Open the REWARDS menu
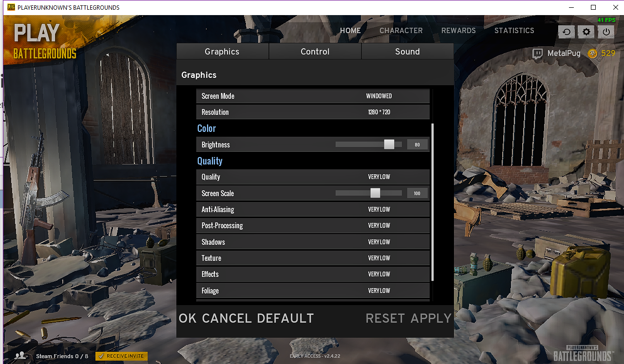Screen dimensions: 624x364 pos(458,31)
